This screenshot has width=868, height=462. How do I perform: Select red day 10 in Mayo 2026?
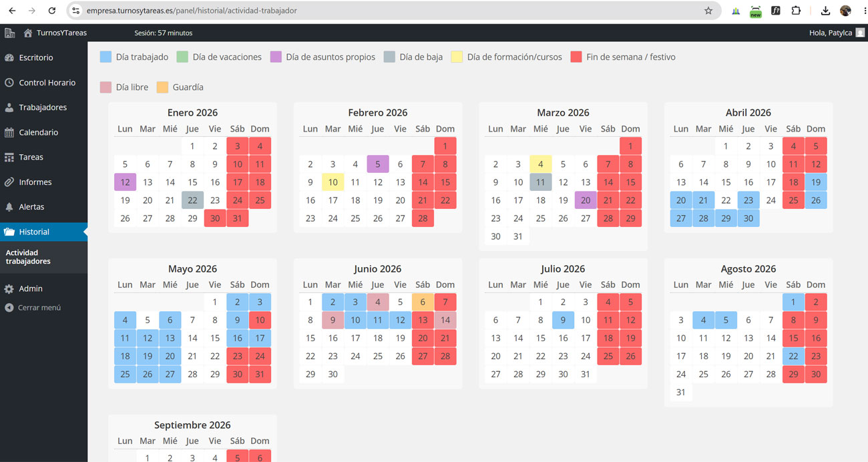coord(260,320)
